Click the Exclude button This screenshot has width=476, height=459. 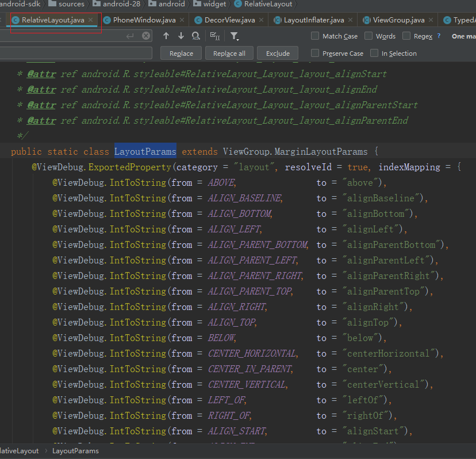pos(278,53)
